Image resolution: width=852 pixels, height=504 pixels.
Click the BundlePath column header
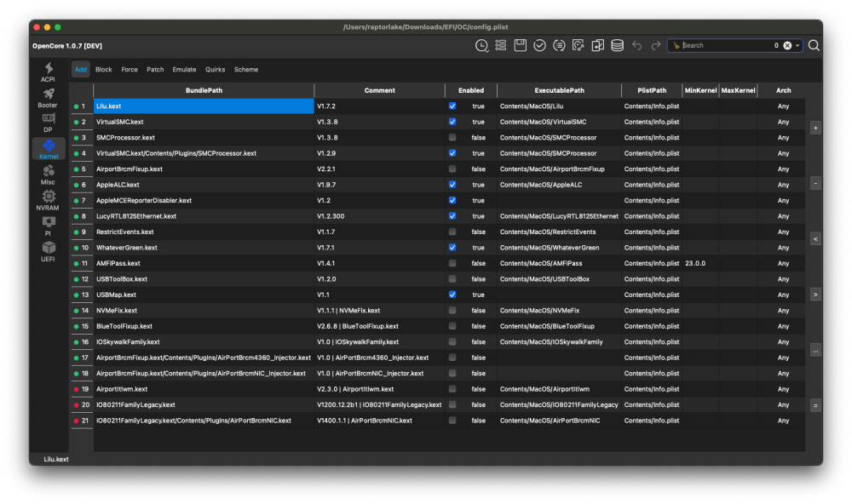pos(204,90)
